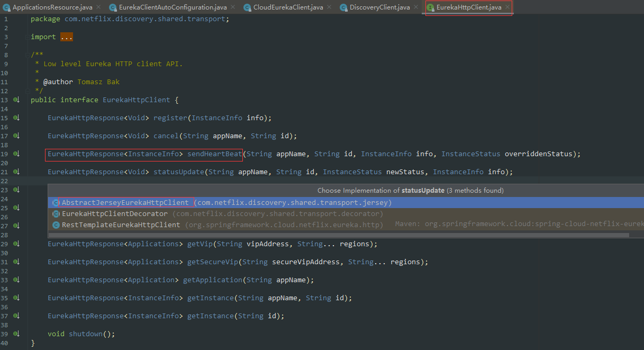Click gutter icon beside statusUpdate line
644x350 pixels.
tap(16, 172)
